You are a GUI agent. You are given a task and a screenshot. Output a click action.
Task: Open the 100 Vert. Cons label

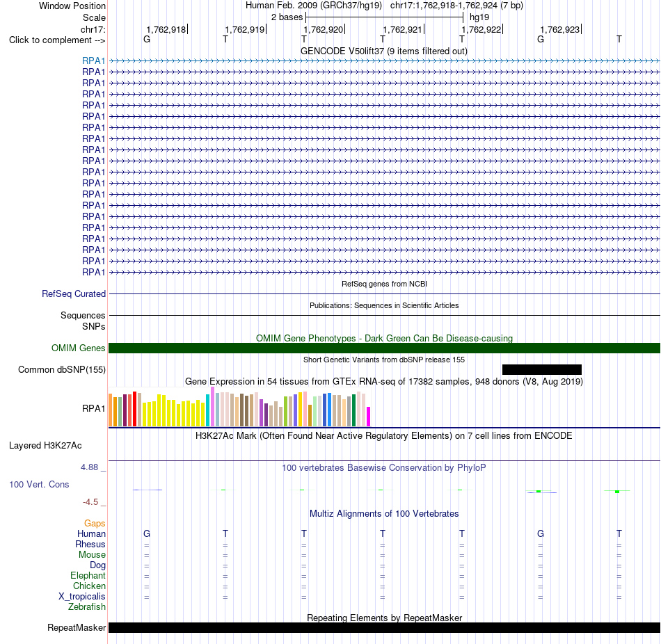39,484
